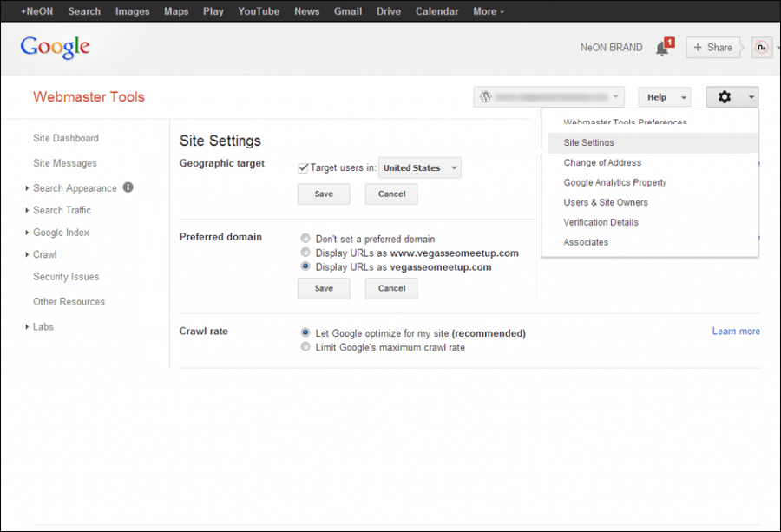Viewport: 781px width, 532px height.
Task: Open Site Messages in the sidebar
Action: [x=64, y=163]
